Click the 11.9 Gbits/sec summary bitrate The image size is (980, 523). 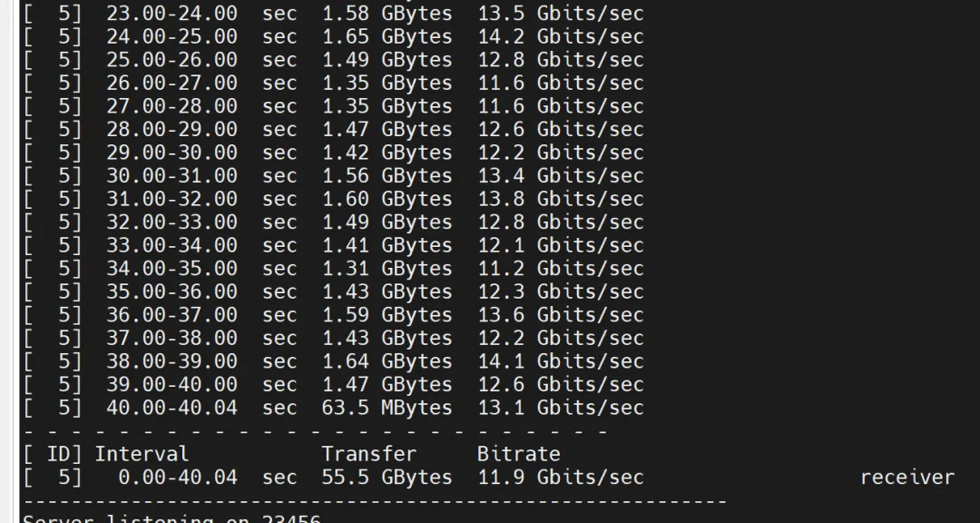pos(560,477)
